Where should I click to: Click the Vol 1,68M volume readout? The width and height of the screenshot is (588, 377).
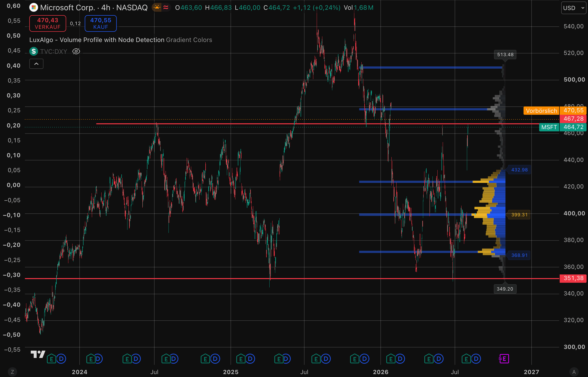pos(359,8)
